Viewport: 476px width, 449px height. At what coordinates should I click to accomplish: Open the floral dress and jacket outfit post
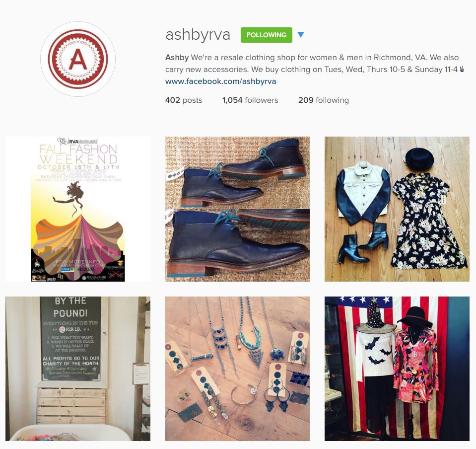(397, 209)
